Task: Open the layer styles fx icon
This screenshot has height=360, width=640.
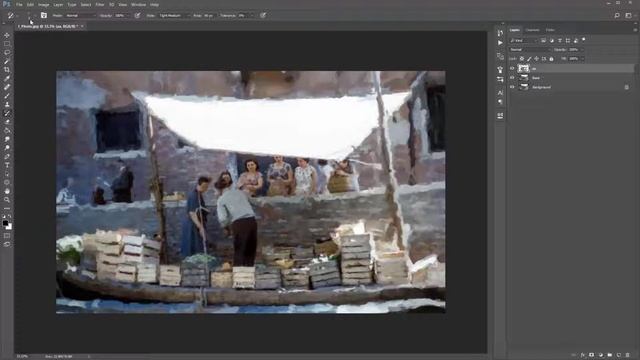Action: 583,355
